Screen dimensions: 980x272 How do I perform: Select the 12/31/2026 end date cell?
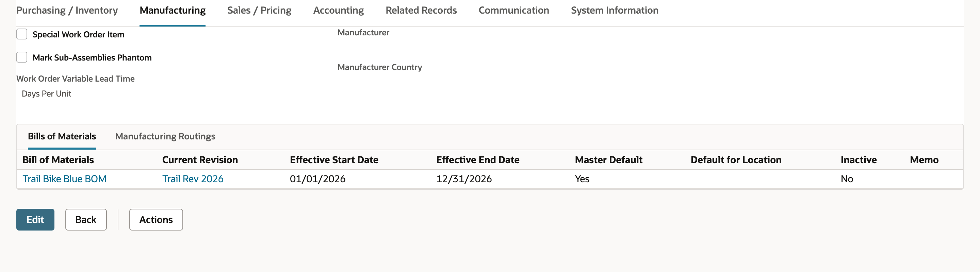tap(464, 179)
